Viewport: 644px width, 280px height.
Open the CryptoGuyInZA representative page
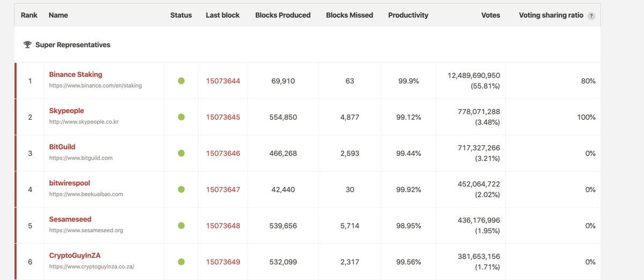[75, 256]
